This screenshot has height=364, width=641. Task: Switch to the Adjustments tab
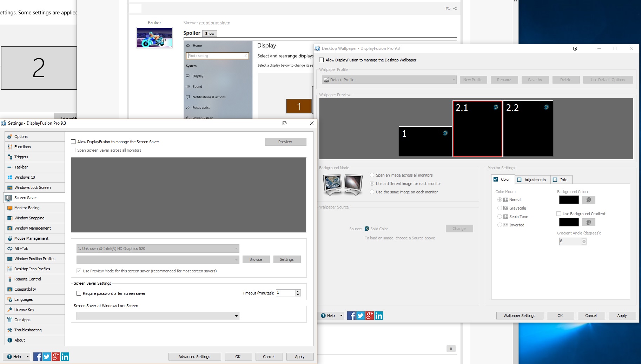[x=533, y=180]
